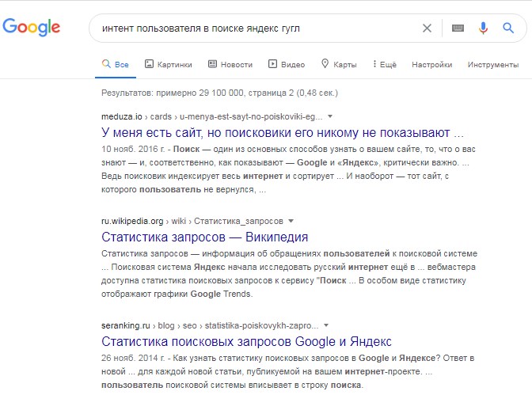Click the blue magnifier search button

point(508,28)
